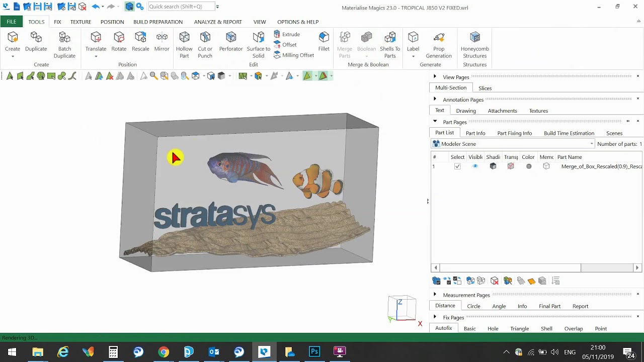The height and width of the screenshot is (362, 644).
Task: Switch to the TEXTURE ribbon tab
Action: pyautogui.click(x=80, y=22)
